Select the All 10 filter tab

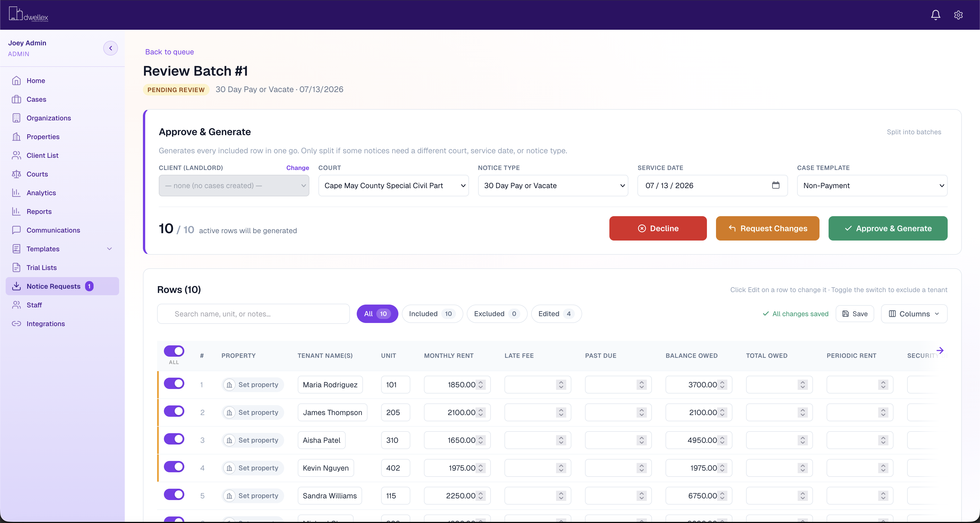pos(377,314)
